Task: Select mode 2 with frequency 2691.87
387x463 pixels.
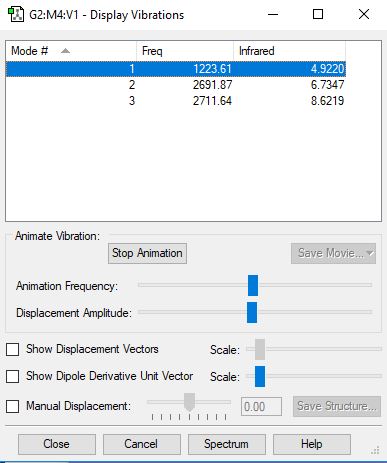Action: (176, 85)
